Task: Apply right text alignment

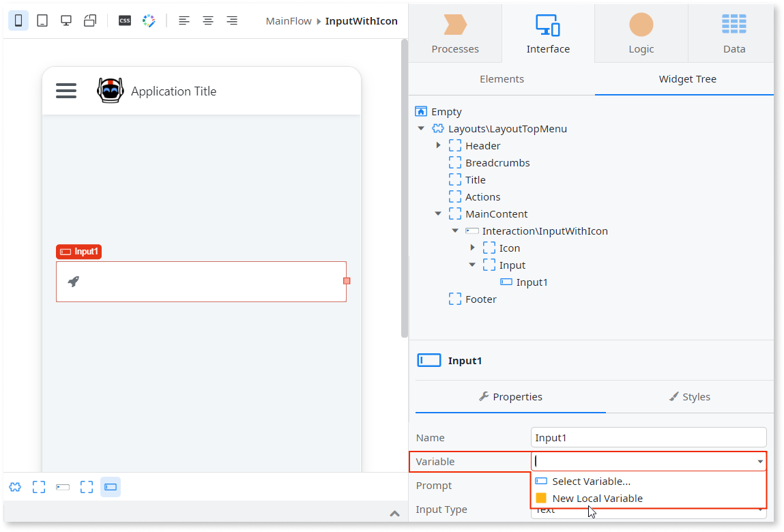Action: [232, 20]
